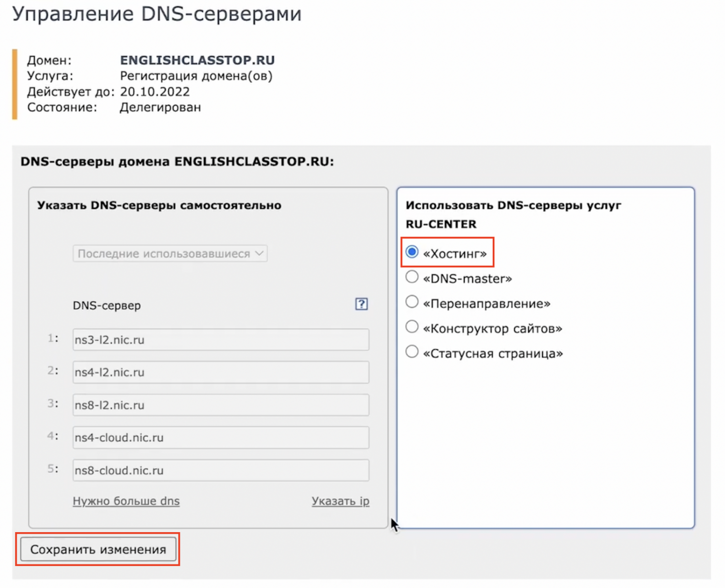Open the «Указать ip» link
The height and width of the screenshot is (588, 725).
(x=341, y=501)
